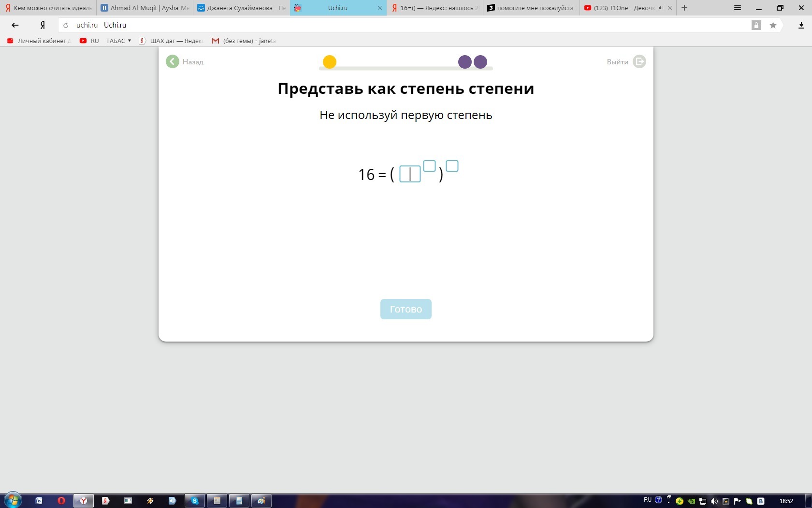Open Skype from the Windows taskbar

point(195,501)
